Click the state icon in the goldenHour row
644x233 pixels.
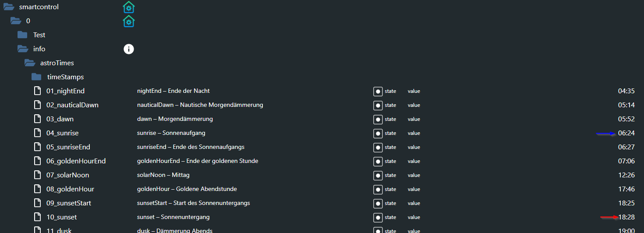tap(378, 190)
